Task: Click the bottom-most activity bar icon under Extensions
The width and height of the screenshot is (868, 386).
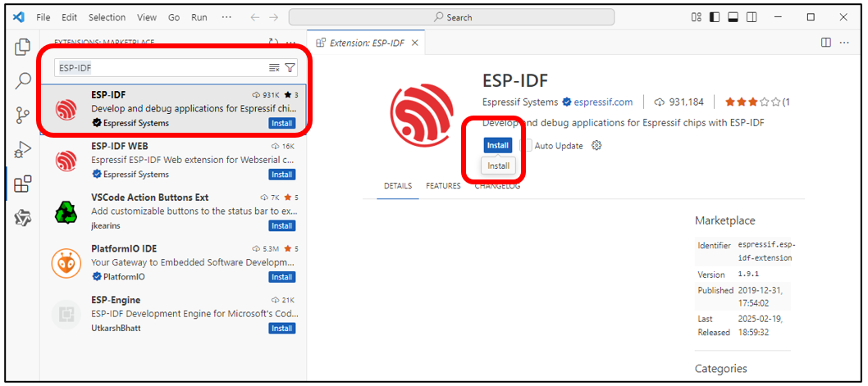Action: click(22, 218)
